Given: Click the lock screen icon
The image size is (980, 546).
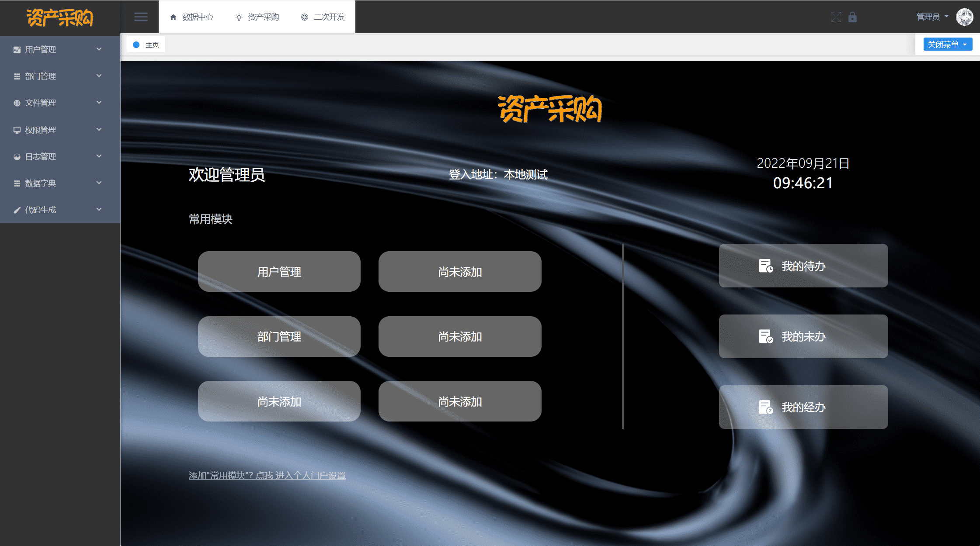Looking at the screenshot, I should [852, 17].
